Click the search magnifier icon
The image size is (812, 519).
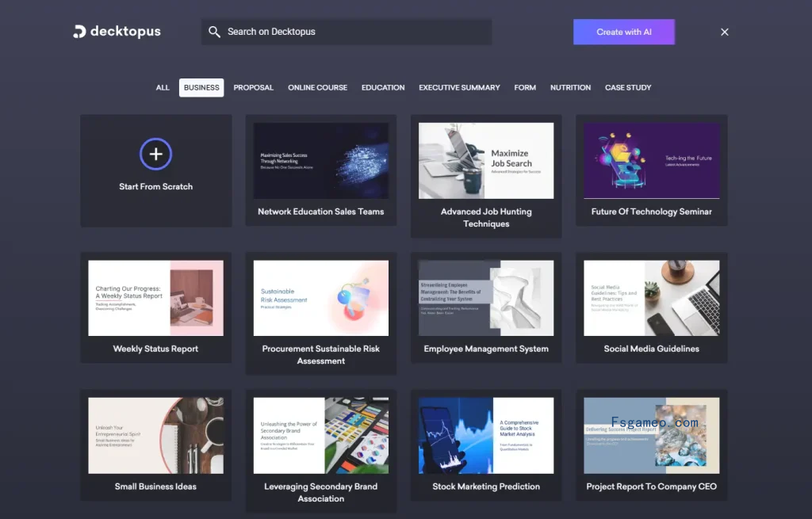214,32
